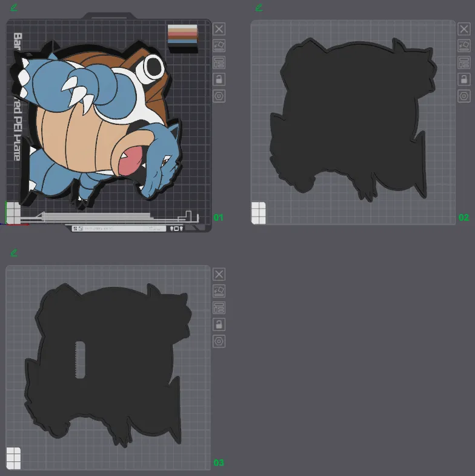
Task: Toggle the lock on plate 01
Action: tap(219, 79)
